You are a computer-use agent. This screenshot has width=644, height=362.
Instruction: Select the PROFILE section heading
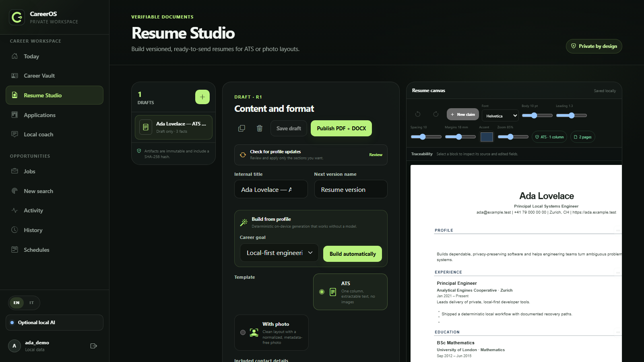(x=444, y=230)
